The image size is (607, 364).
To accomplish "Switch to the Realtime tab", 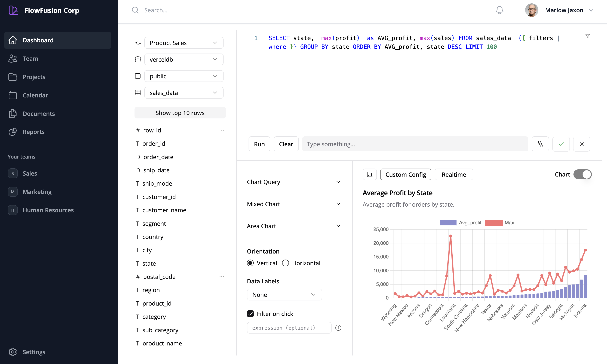I will tap(454, 174).
